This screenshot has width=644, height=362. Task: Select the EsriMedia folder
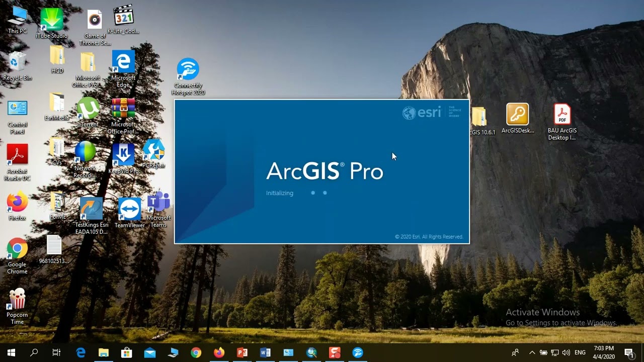click(x=57, y=107)
